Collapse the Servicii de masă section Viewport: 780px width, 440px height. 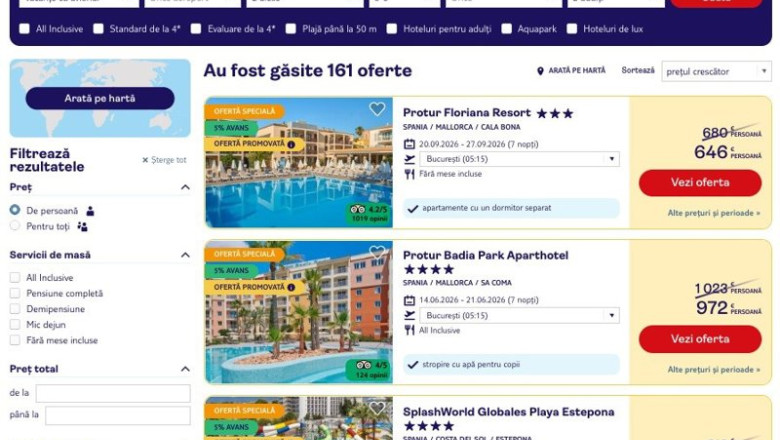185,255
